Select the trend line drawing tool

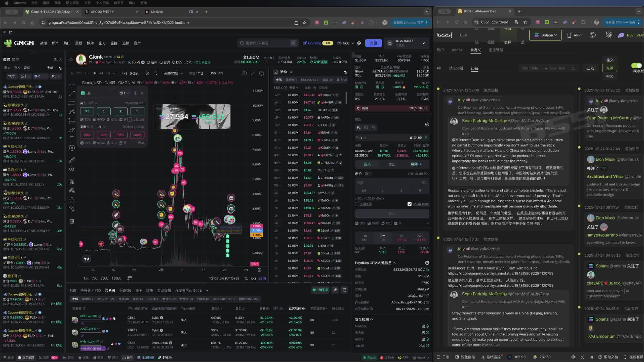pyautogui.click(x=72, y=94)
